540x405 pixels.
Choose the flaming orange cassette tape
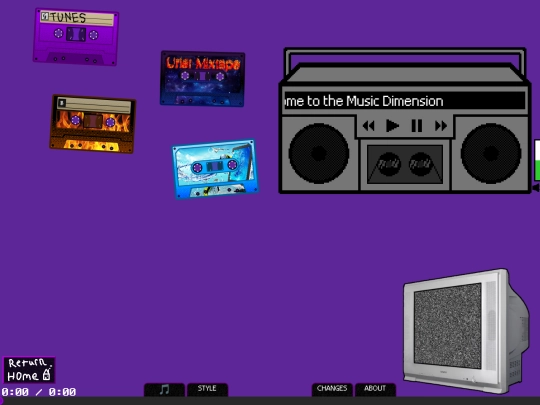click(x=93, y=124)
